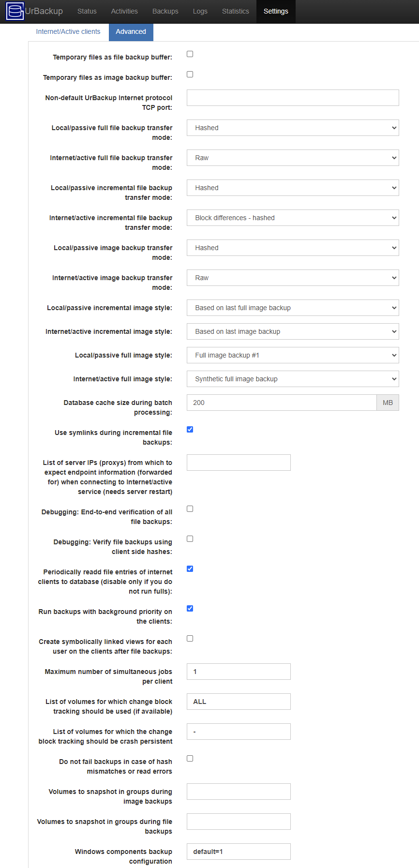The width and height of the screenshot is (419, 868).
Task: Click the maximum simultaneous jobs per client field
Action: point(239,672)
